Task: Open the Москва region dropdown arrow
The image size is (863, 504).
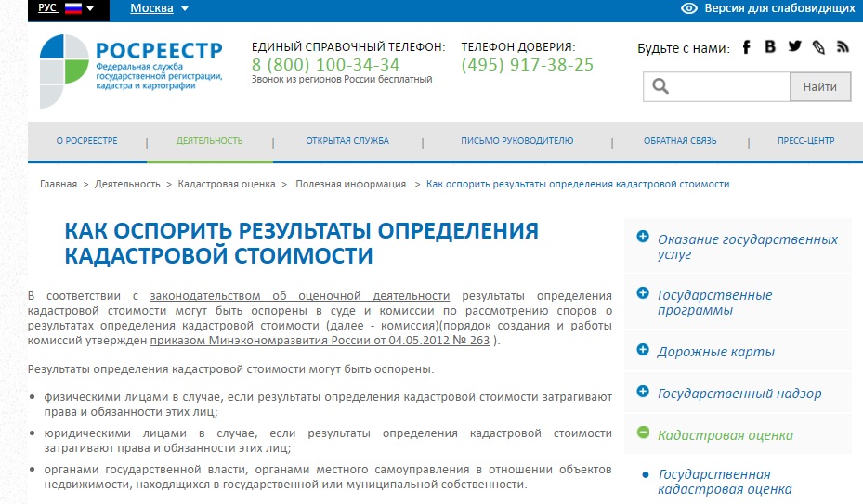Action: [185, 8]
